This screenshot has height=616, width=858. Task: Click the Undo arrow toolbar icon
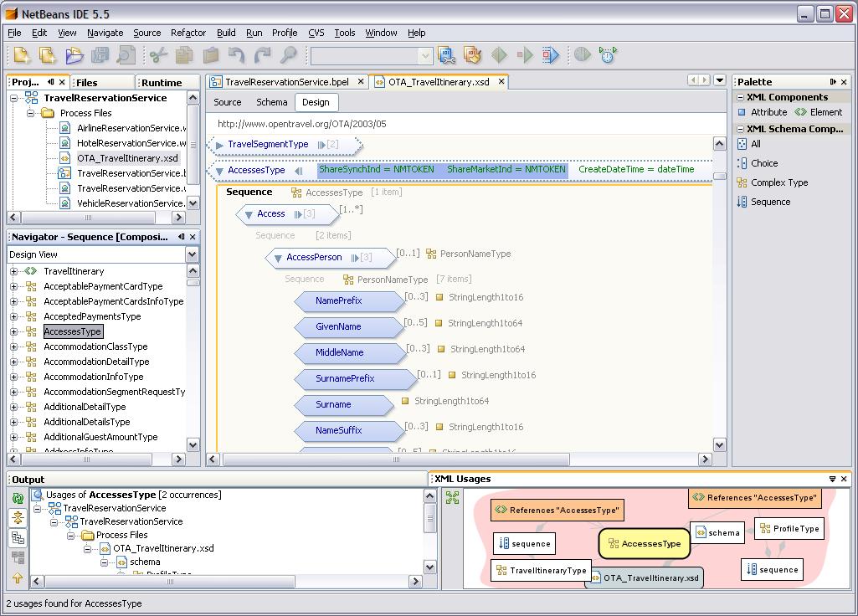coord(236,55)
